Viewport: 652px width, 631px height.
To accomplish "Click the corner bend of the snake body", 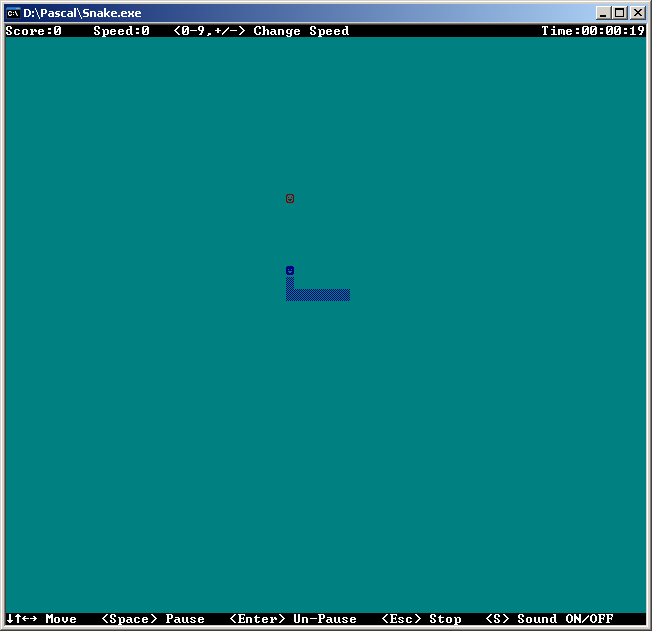I will pos(290,295).
